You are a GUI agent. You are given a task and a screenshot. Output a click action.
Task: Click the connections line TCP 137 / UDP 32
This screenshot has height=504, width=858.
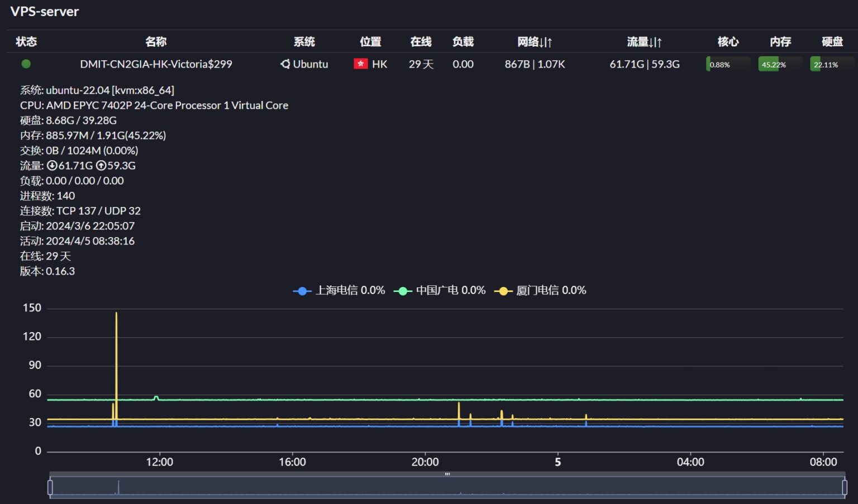point(80,210)
